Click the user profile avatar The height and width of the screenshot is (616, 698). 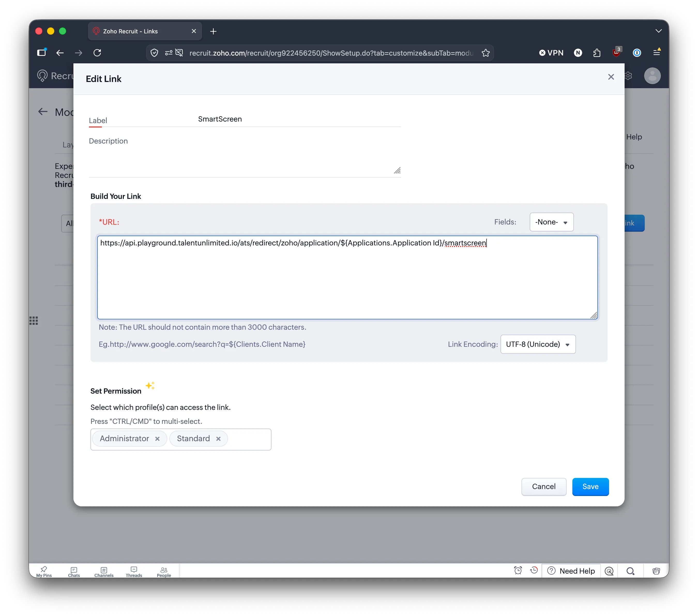click(x=652, y=76)
